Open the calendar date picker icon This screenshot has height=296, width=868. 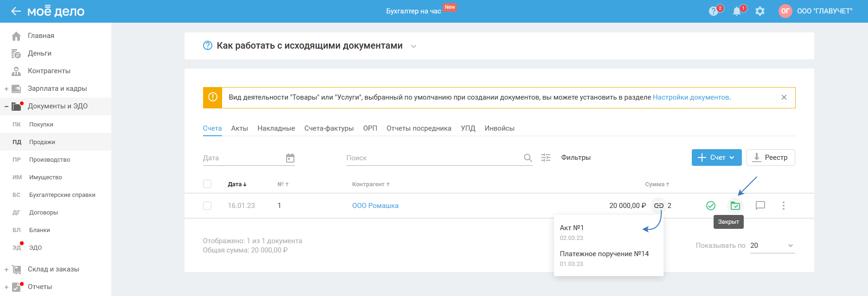tap(290, 158)
